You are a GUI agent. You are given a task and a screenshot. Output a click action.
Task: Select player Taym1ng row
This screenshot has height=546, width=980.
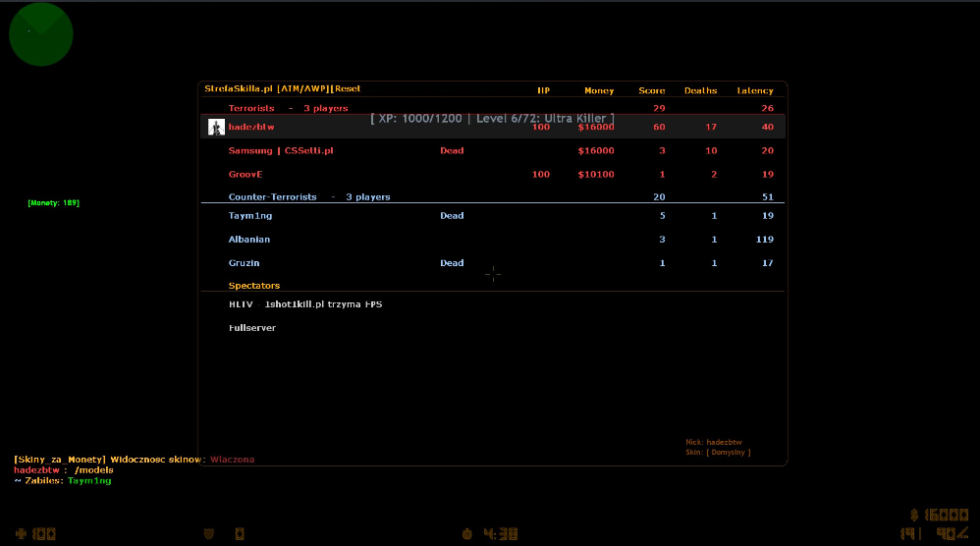click(493, 215)
